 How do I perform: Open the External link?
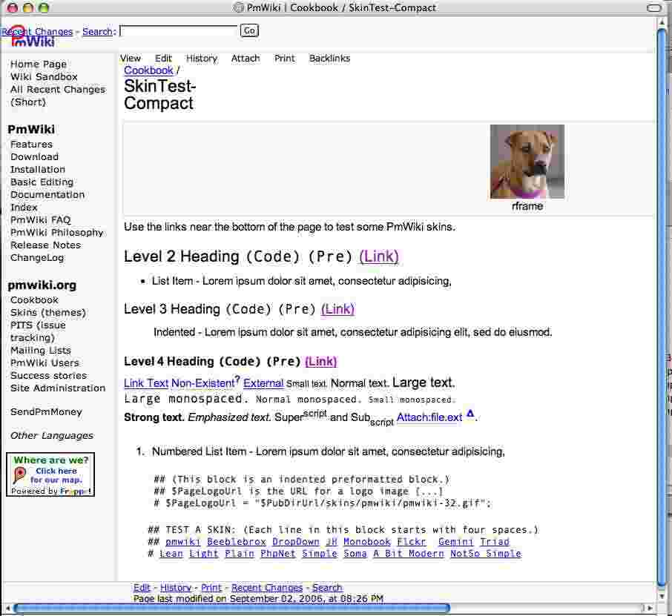click(263, 383)
